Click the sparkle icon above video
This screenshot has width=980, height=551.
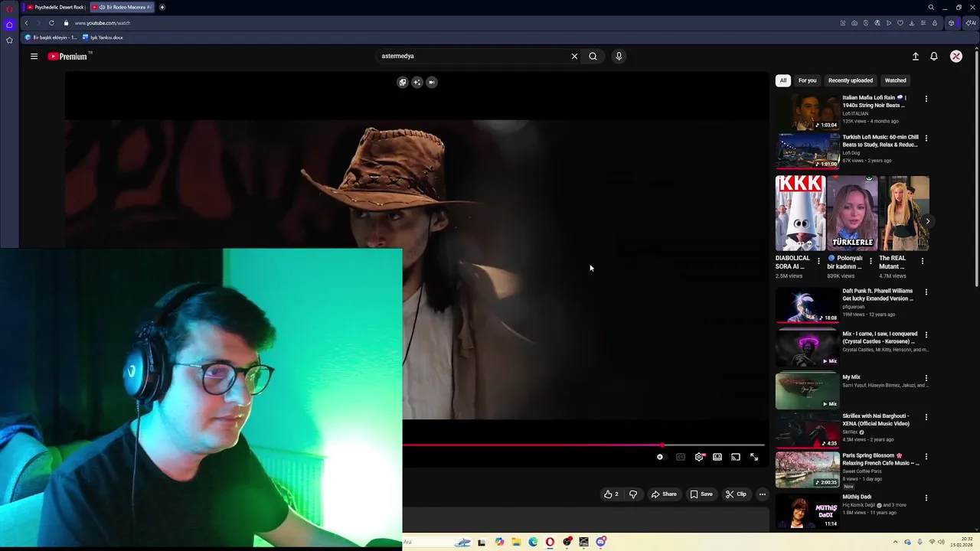tap(417, 82)
